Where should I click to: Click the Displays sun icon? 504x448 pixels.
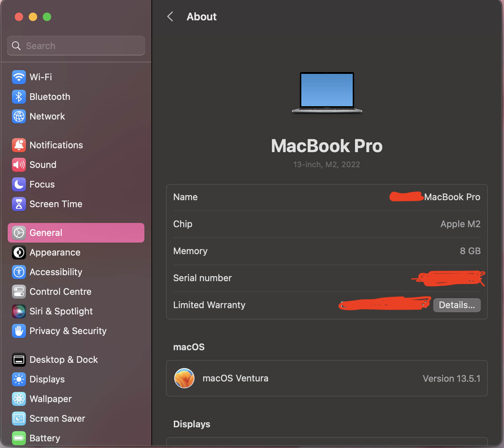tap(19, 379)
